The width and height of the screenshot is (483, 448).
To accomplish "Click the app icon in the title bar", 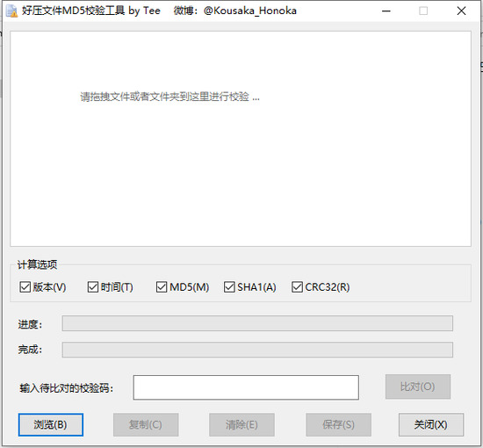I will (12, 11).
